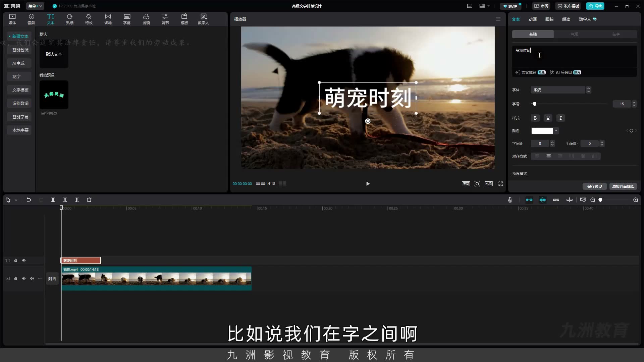
Task: Open the player panel hamburger menu
Action: coord(498,19)
